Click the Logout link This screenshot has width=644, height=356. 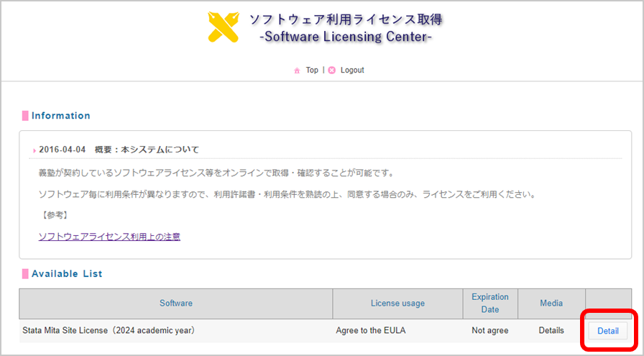point(352,70)
